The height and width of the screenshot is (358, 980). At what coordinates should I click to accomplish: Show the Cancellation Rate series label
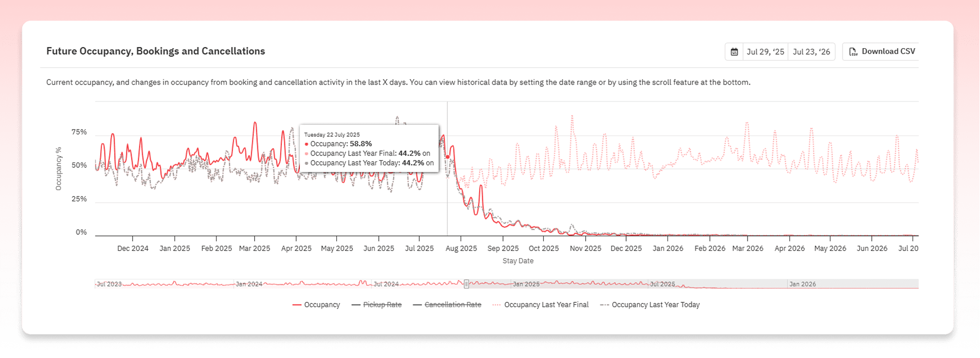pos(453,305)
